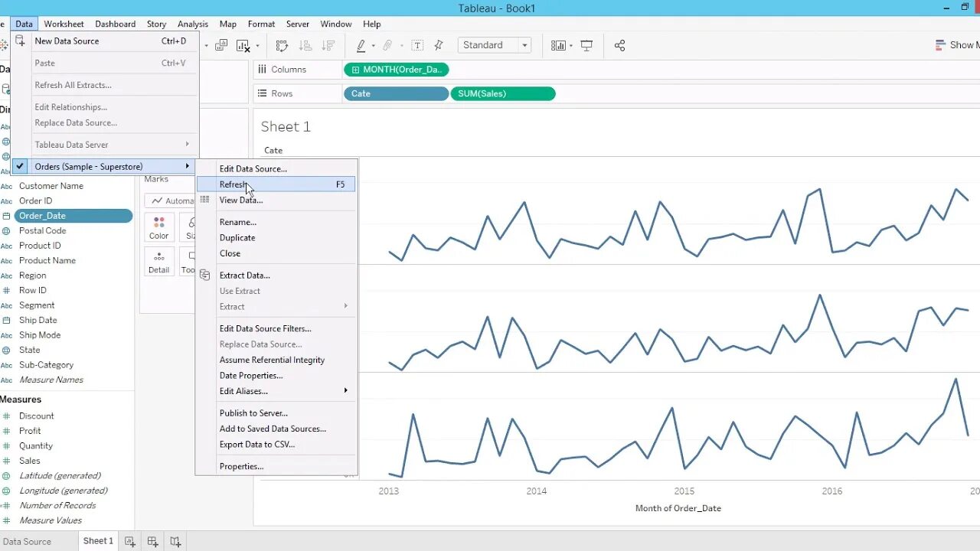Select the Number of Records measure
980x551 pixels.
(57, 505)
